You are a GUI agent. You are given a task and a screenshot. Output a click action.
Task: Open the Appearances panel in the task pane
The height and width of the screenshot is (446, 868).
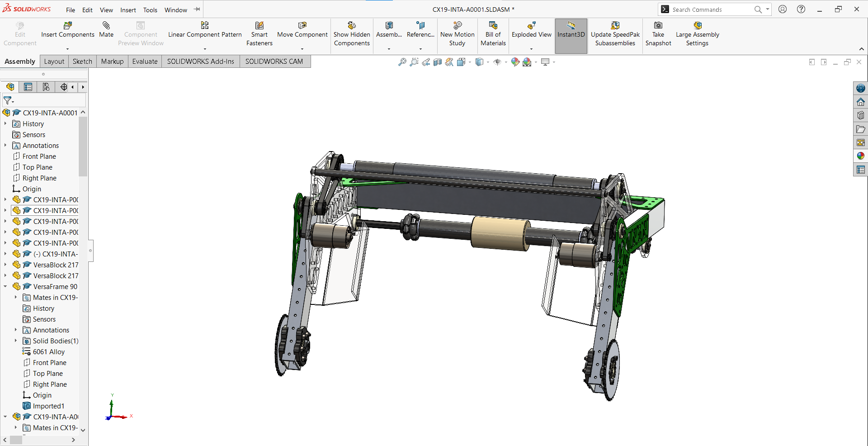861,156
